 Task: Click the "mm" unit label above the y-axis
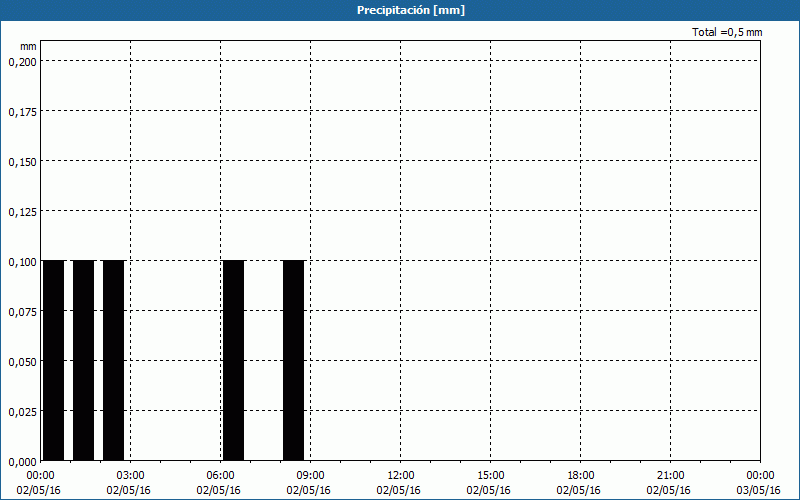[28, 46]
